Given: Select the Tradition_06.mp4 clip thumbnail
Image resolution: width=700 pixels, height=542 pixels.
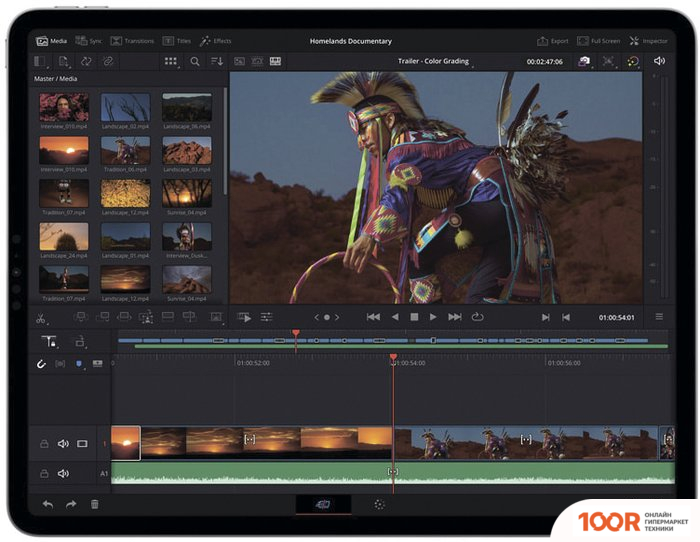Looking at the screenshot, I should tap(125, 150).
